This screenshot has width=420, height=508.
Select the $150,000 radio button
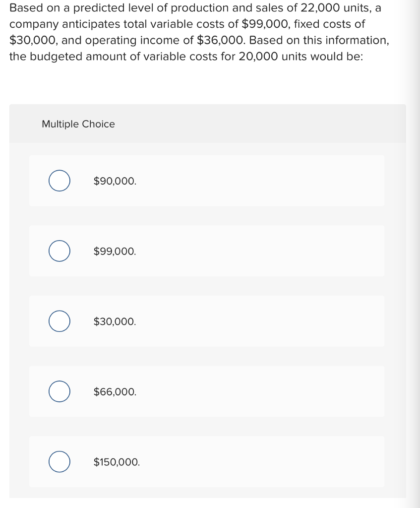tap(59, 461)
